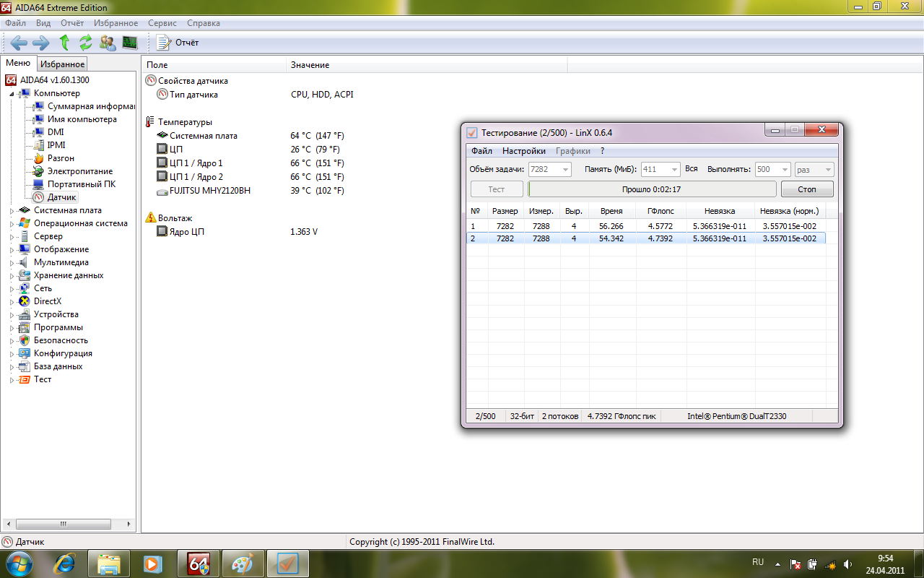The width and height of the screenshot is (924, 578).
Task: Sort LinX results by Время column
Action: coord(611,211)
